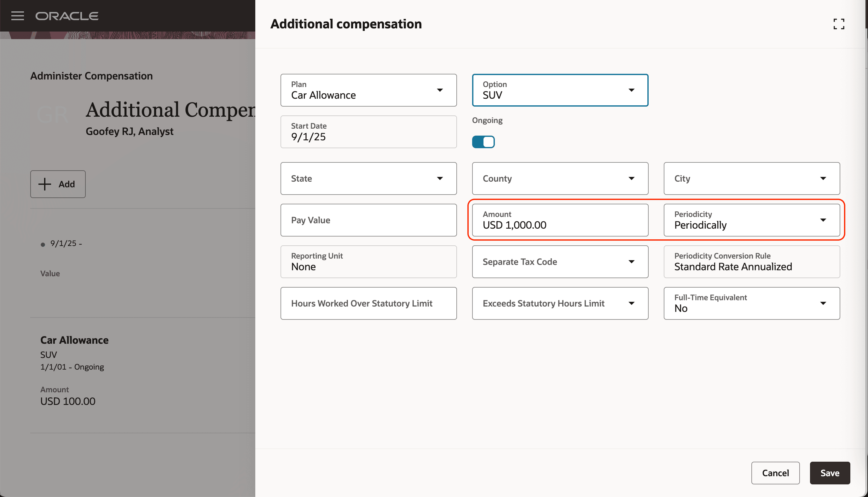Screen dimensions: 868x497
Task: Click the GR avatar initials badge
Action: [x=53, y=114]
